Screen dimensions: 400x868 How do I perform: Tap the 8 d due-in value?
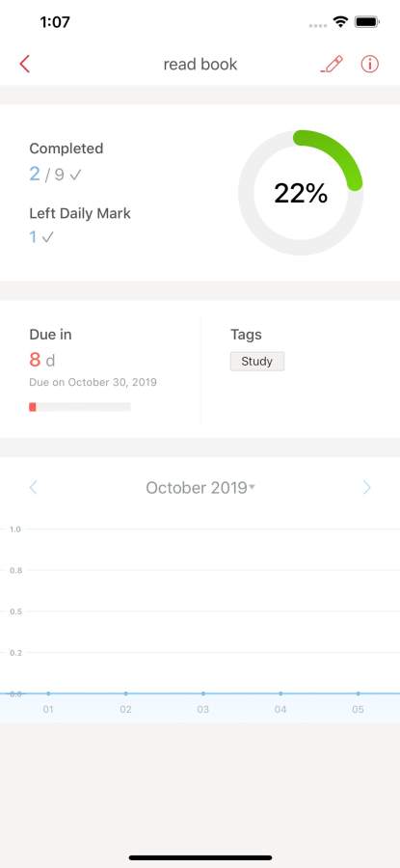(42, 360)
